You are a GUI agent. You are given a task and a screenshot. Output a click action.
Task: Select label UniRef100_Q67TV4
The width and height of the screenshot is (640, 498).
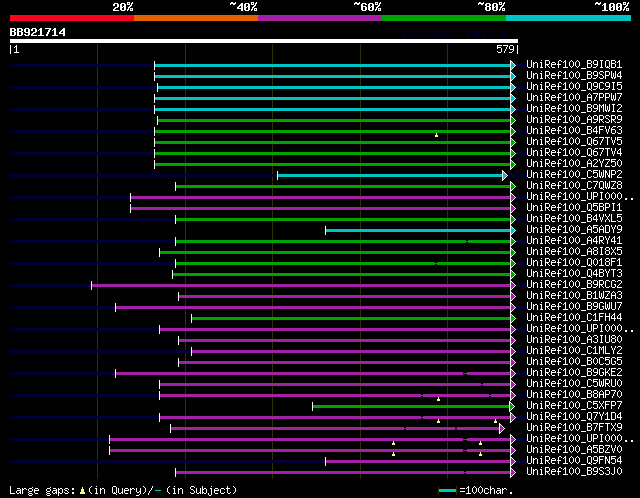[x=574, y=153]
